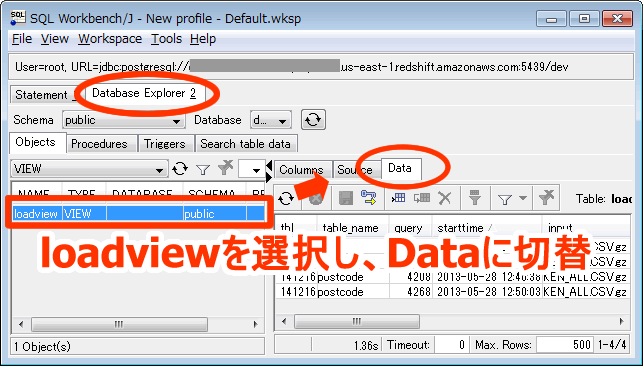Click right arrow of data grid scrollbar
Screen dimensions: 643x366
click(x=622, y=321)
